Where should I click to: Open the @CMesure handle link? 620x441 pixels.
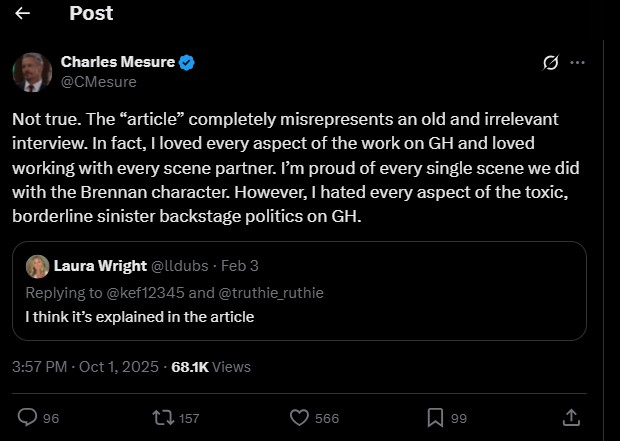[98, 81]
